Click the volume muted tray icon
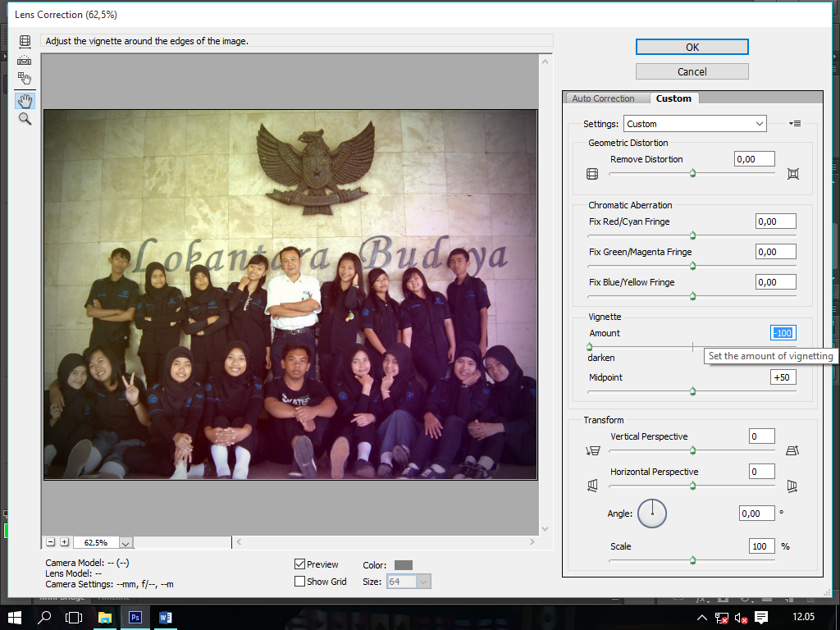The height and width of the screenshot is (630, 840). [742, 618]
